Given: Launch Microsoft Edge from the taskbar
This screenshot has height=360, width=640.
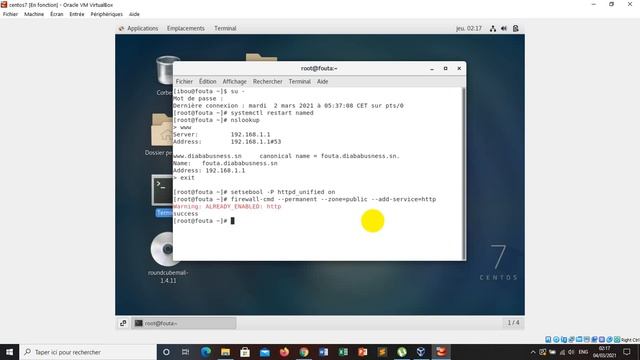Looking at the screenshot, I should 205,352.
